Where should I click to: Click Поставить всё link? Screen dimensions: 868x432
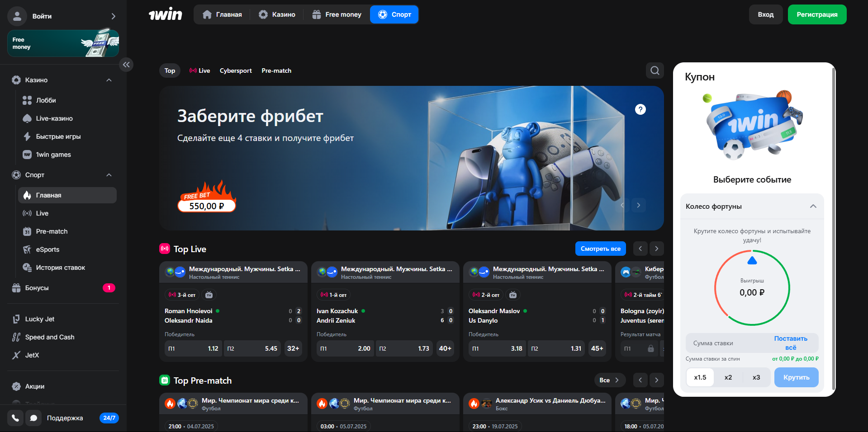point(790,343)
